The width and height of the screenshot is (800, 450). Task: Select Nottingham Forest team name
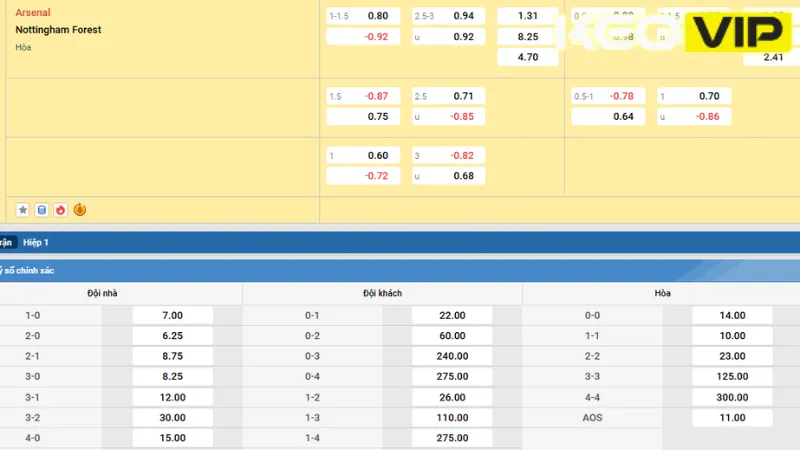[x=58, y=30]
